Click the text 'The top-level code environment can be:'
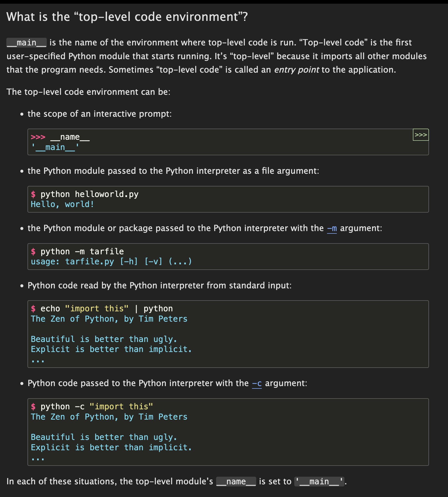 [88, 92]
